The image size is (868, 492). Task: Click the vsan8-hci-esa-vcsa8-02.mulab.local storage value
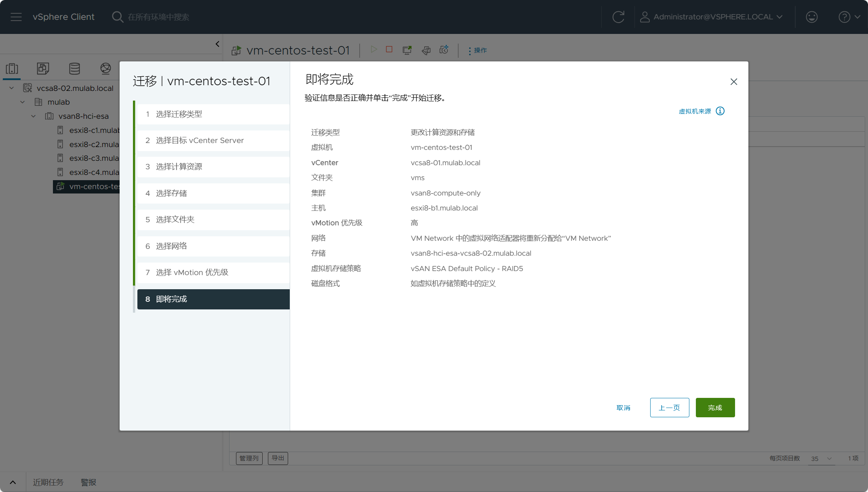tap(471, 253)
